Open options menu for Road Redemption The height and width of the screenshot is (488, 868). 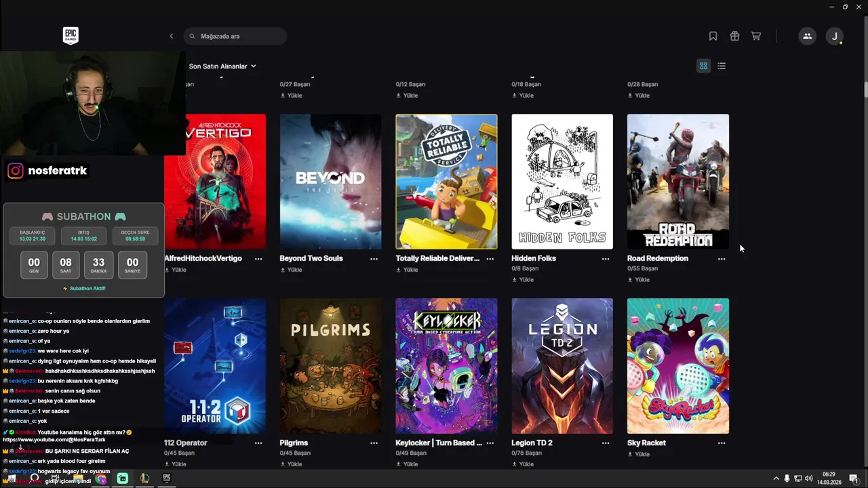coord(722,259)
